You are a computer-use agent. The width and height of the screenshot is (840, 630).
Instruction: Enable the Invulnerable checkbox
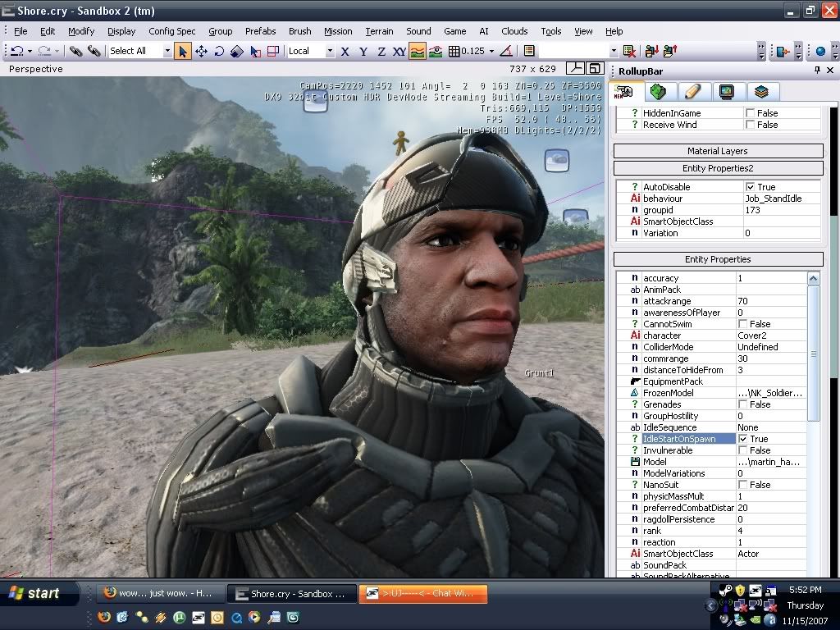[742, 450]
